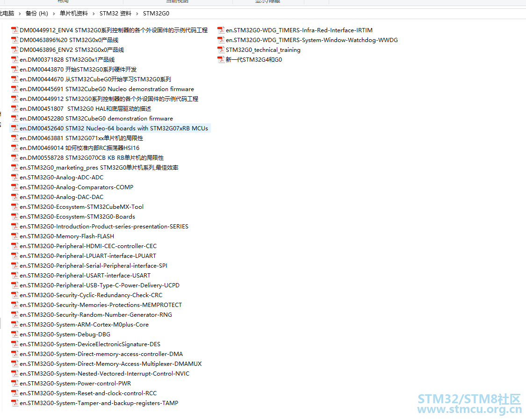Select file en.STM32G0-Security-Random-Number-Generator-RNG
Viewport: 526px width, 420px height.
(x=92, y=314)
